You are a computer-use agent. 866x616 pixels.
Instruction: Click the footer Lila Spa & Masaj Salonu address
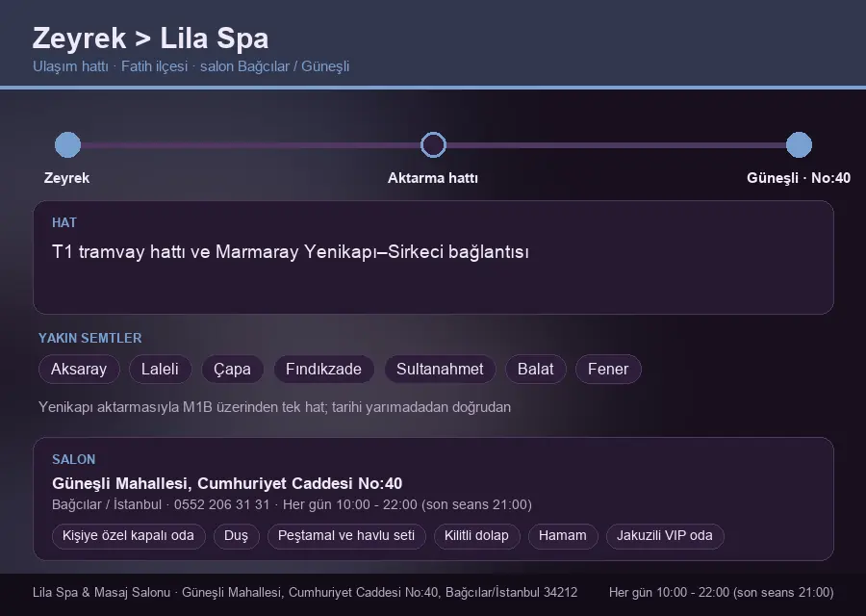(305, 592)
